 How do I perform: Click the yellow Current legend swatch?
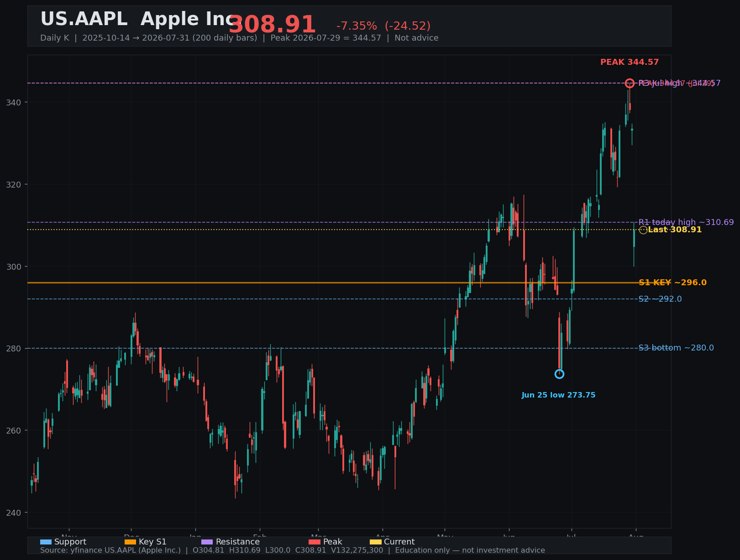pos(375,542)
